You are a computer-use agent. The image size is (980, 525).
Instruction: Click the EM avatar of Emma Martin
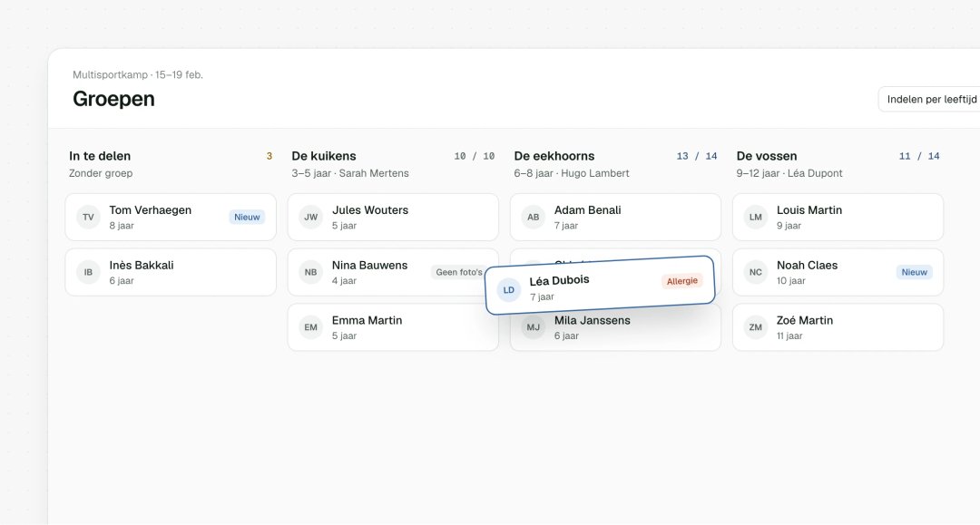pyautogui.click(x=310, y=327)
